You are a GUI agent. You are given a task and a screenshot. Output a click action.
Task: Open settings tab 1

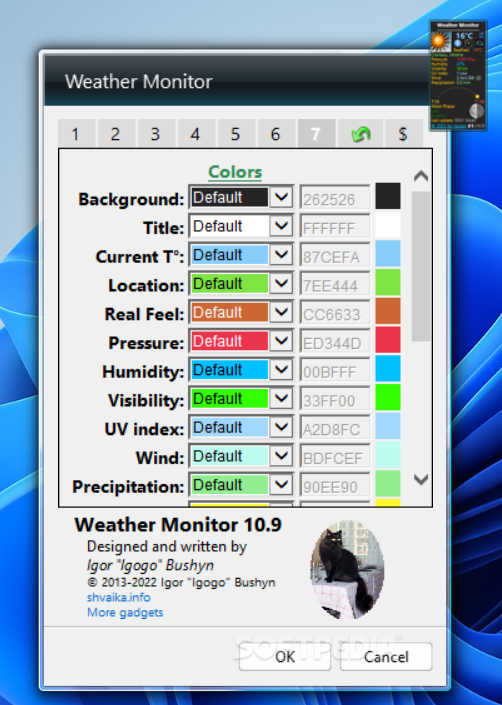[76, 134]
